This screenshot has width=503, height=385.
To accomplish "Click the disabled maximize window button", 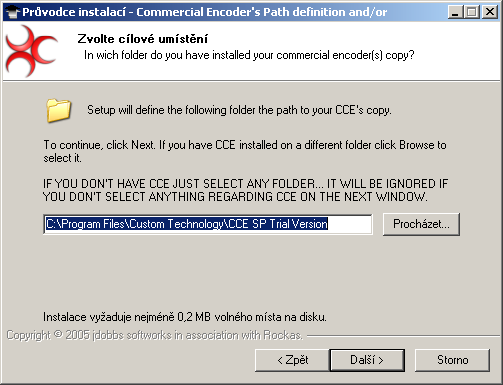I will [x=472, y=12].
